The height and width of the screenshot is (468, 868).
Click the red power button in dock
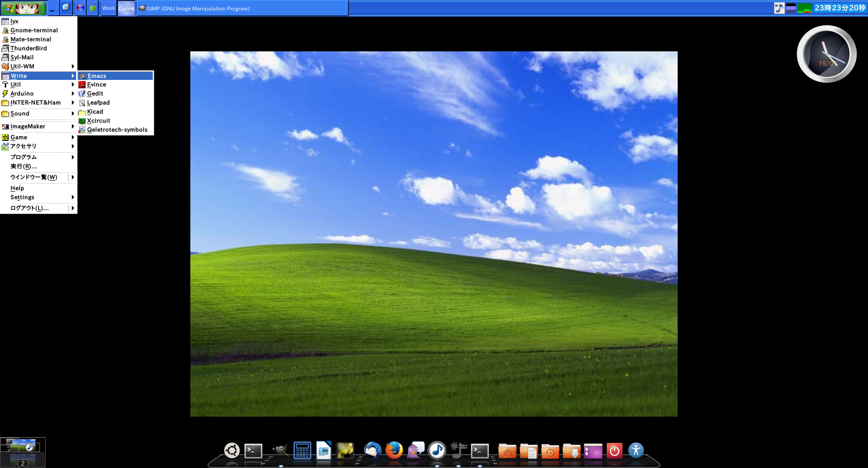click(614, 450)
